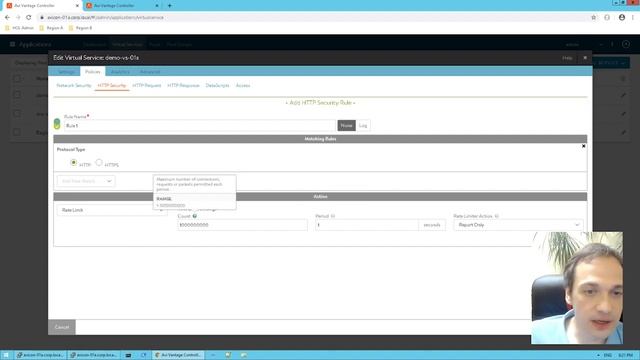
Task: Click the Help link in dialog header
Action: pos(567,58)
